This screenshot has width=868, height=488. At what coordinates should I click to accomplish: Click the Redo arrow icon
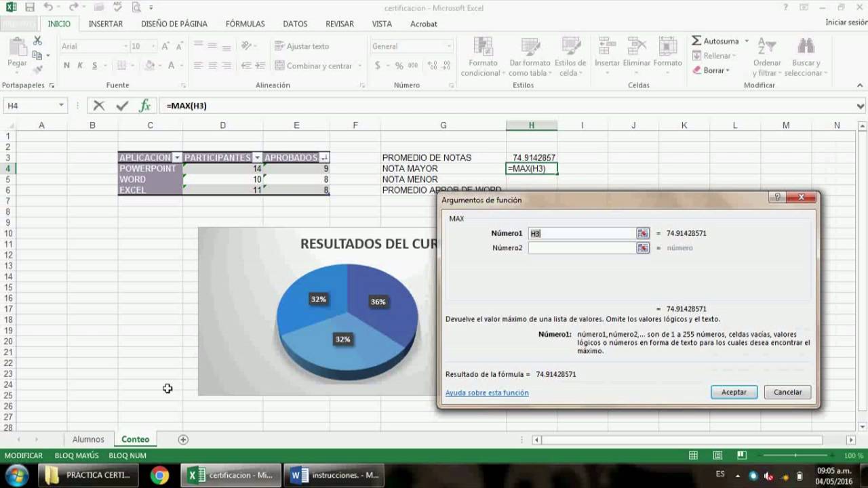click(x=74, y=7)
